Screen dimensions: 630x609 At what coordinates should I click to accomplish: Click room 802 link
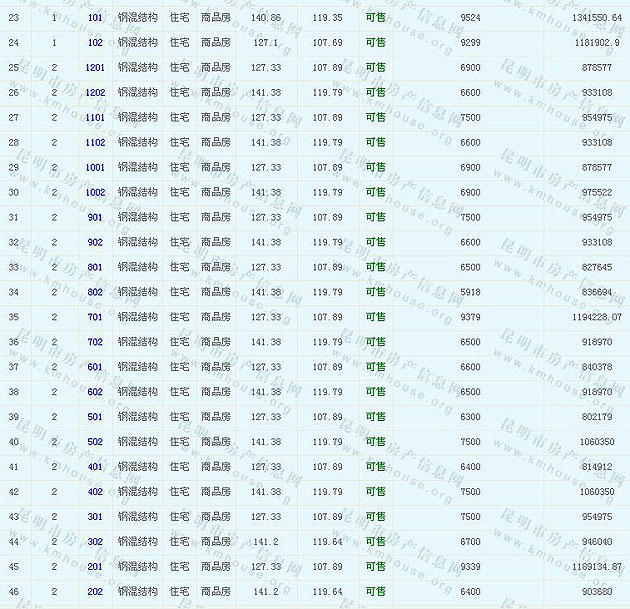click(95, 292)
